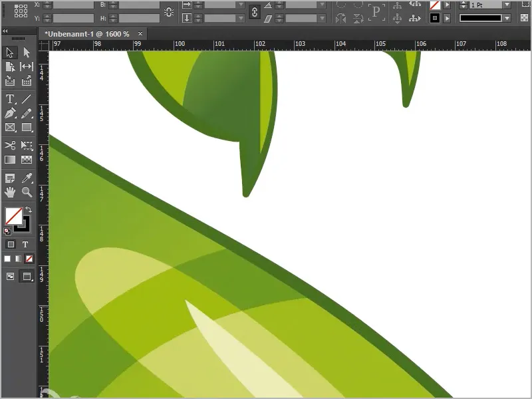The height and width of the screenshot is (399, 532).
Task: Open the stroke style dropdown
Action: (x=507, y=18)
